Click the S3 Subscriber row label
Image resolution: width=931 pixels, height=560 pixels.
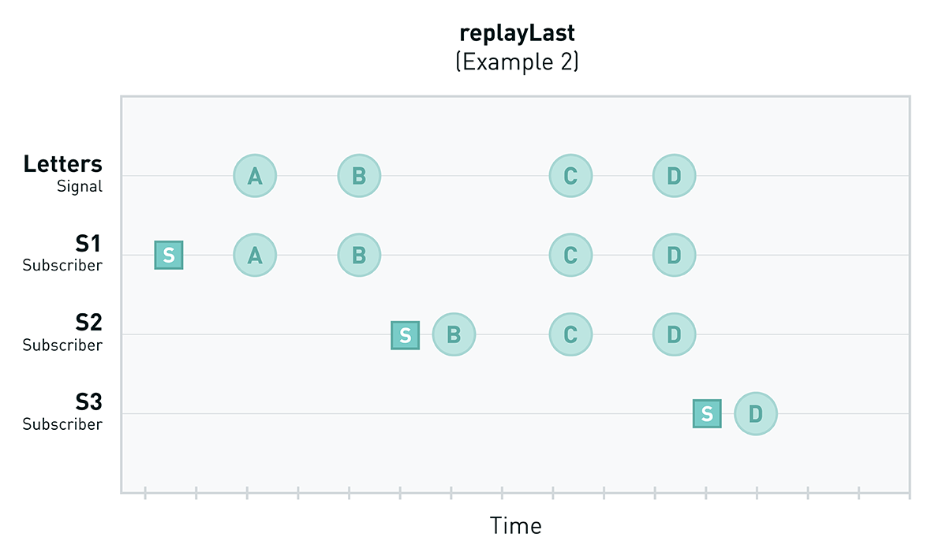[62, 413]
